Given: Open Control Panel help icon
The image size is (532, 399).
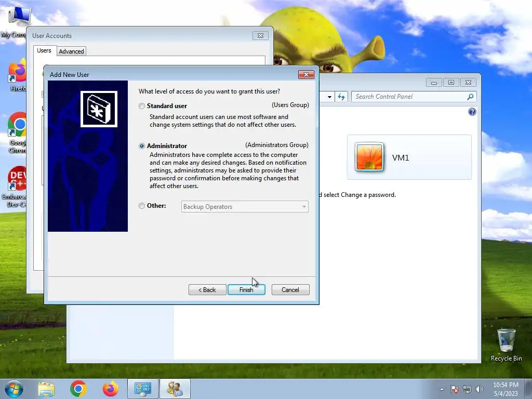Looking at the screenshot, I should coord(472,112).
